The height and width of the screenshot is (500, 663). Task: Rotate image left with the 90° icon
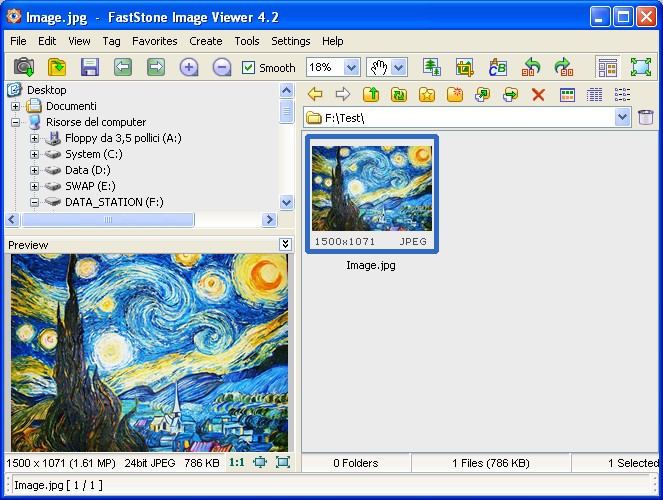(x=531, y=67)
